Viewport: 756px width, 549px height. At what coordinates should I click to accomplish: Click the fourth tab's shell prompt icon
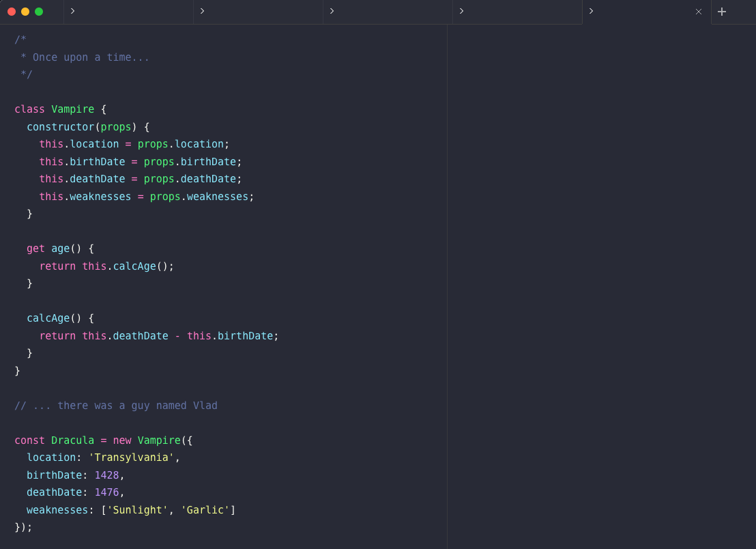461,12
